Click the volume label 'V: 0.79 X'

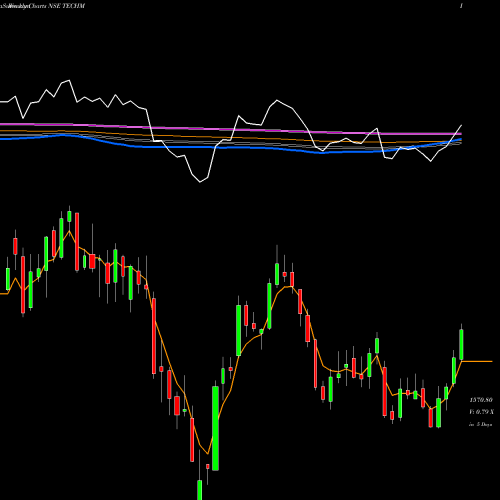481,412
